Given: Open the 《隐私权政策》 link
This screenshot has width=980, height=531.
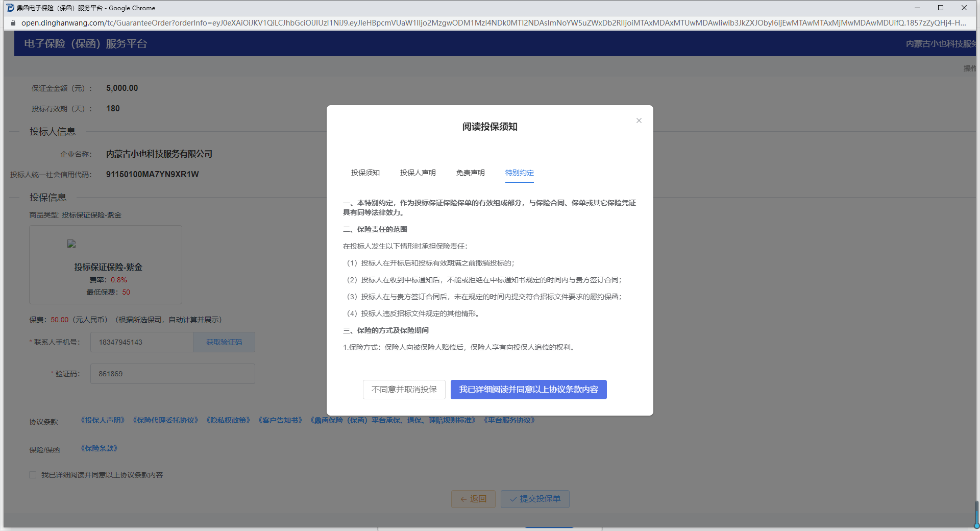Looking at the screenshot, I should [229, 420].
